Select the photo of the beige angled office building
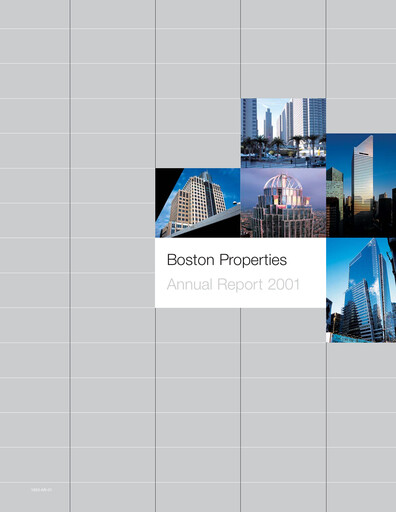Viewport: 396px width, 512px height. (198, 203)
